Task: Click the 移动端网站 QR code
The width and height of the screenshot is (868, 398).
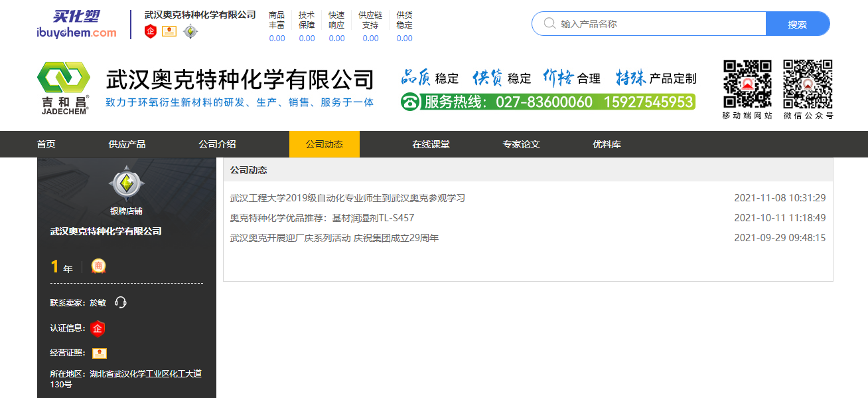Action: (747, 84)
